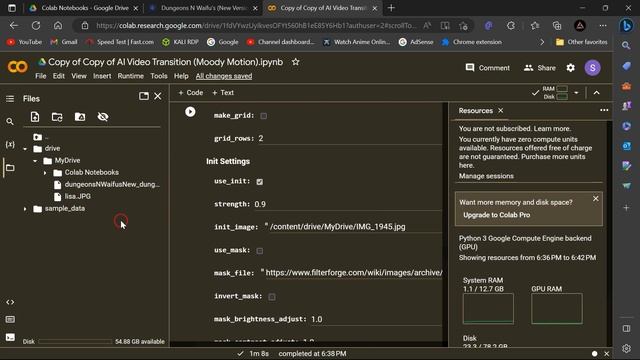This screenshot has height=360, width=640.
Task: Select the dungeonsNWaifusNew file
Action: click(x=107, y=184)
